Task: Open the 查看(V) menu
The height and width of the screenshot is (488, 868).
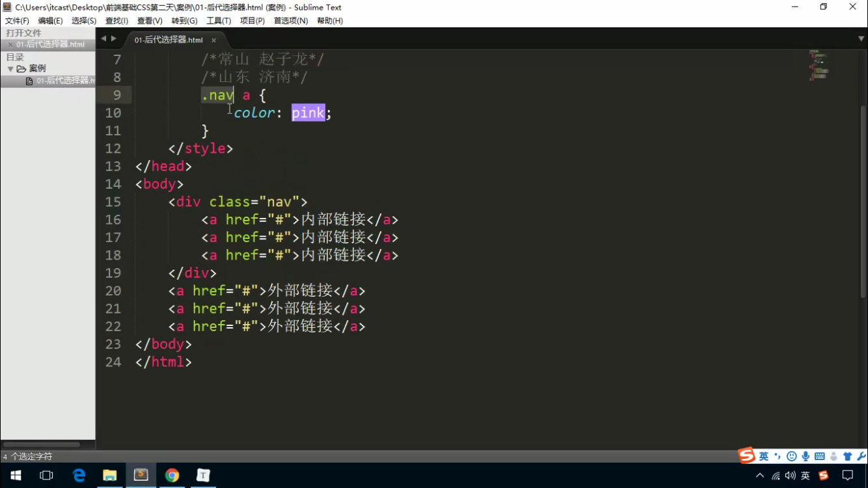Action: click(x=150, y=21)
